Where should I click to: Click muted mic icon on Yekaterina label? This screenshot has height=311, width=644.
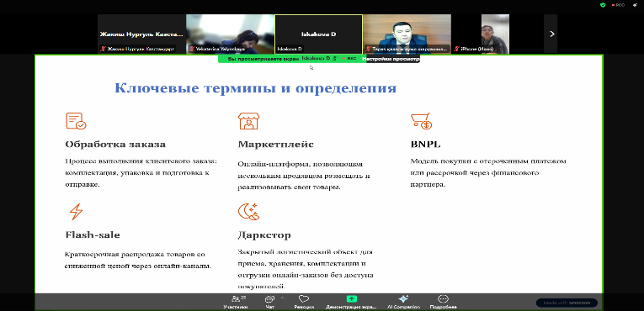click(191, 49)
